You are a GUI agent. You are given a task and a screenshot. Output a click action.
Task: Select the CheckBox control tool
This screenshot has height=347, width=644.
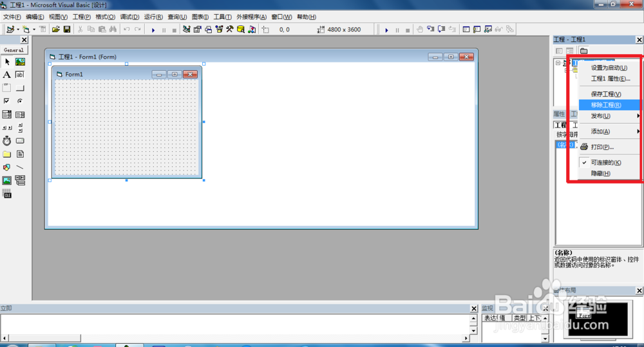(7, 101)
